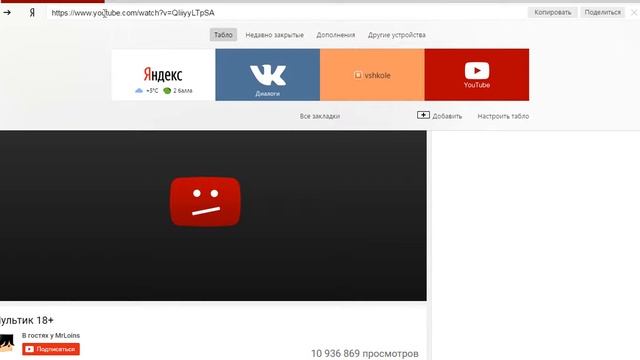Viewport: 640px width, 360px height.
Task: Open the Дополнения tab
Action: click(x=336, y=35)
